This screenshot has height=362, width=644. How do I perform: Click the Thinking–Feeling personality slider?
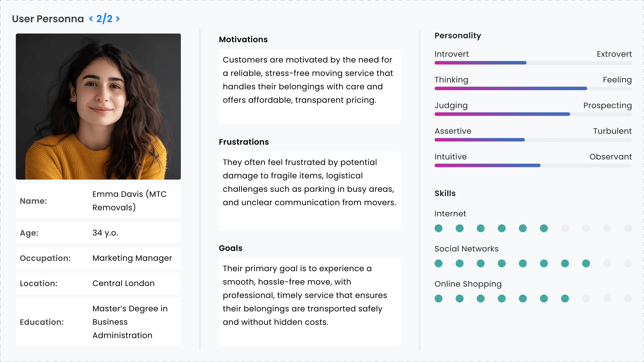coord(533,89)
